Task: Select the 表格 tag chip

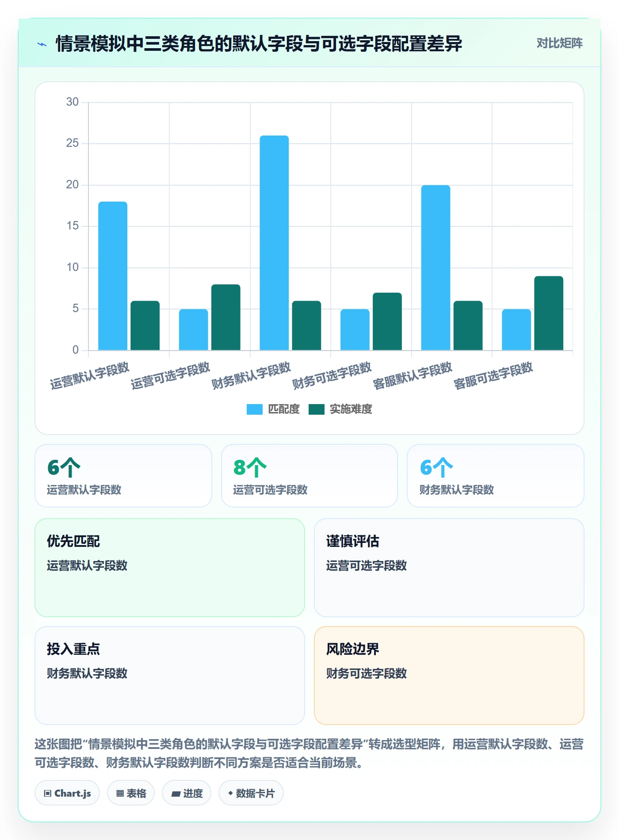Action: [x=131, y=793]
